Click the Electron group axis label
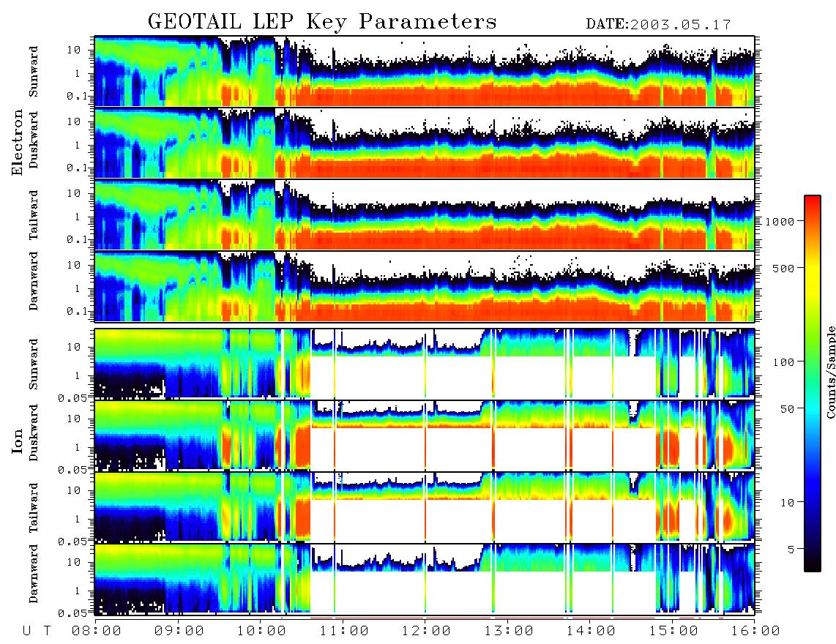The width and height of the screenshot is (836, 644). point(18,143)
